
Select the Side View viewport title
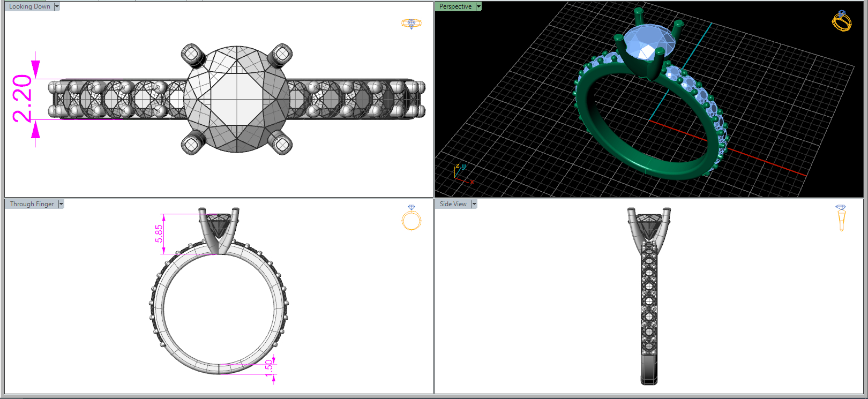click(453, 204)
